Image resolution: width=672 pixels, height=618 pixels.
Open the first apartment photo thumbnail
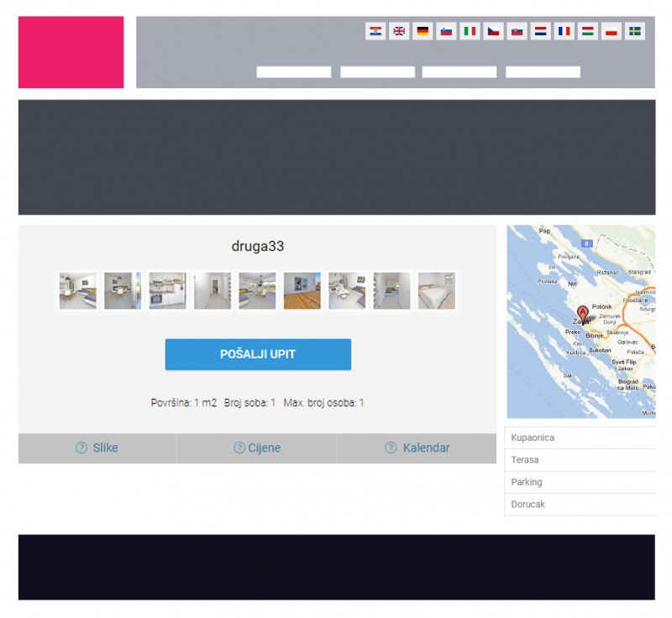click(x=77, y=291)
